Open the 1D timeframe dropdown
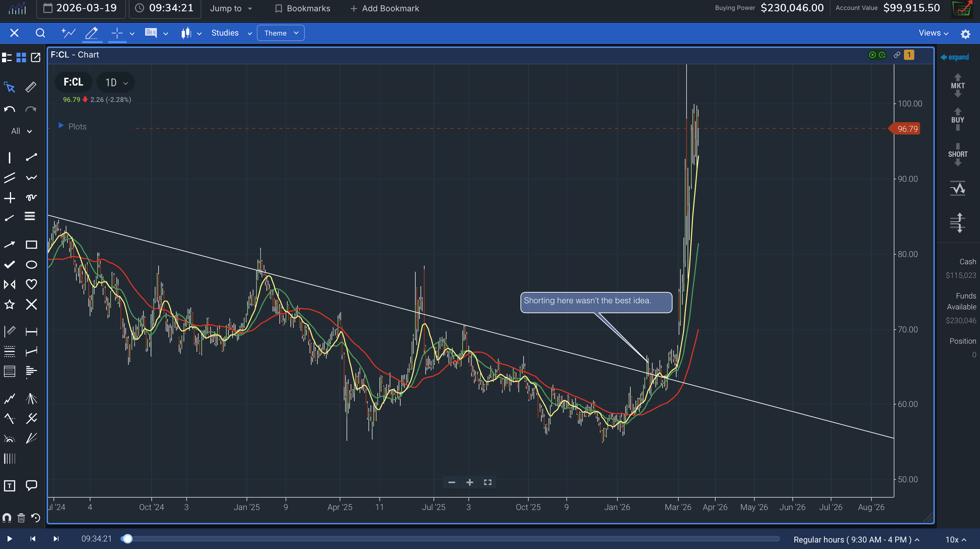The height and width of the screenshot is (549, 980). pos(116,82)
